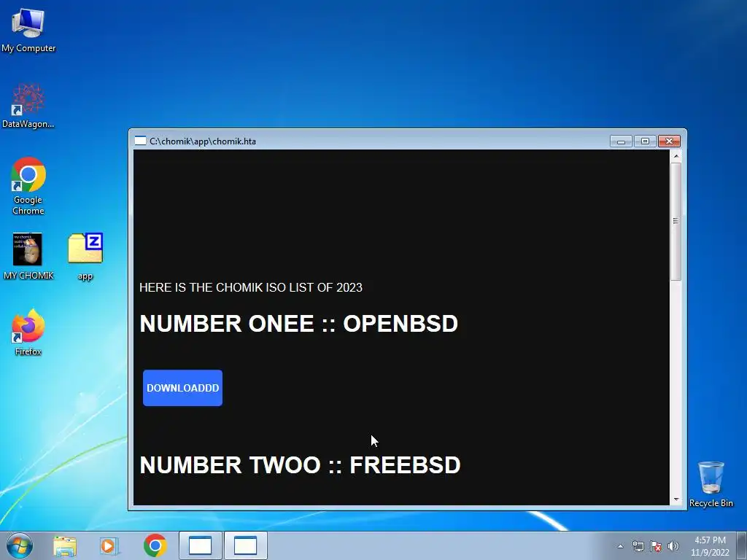
Task: Click the scrollbar down arrow in chomik window
Action: 676,499
